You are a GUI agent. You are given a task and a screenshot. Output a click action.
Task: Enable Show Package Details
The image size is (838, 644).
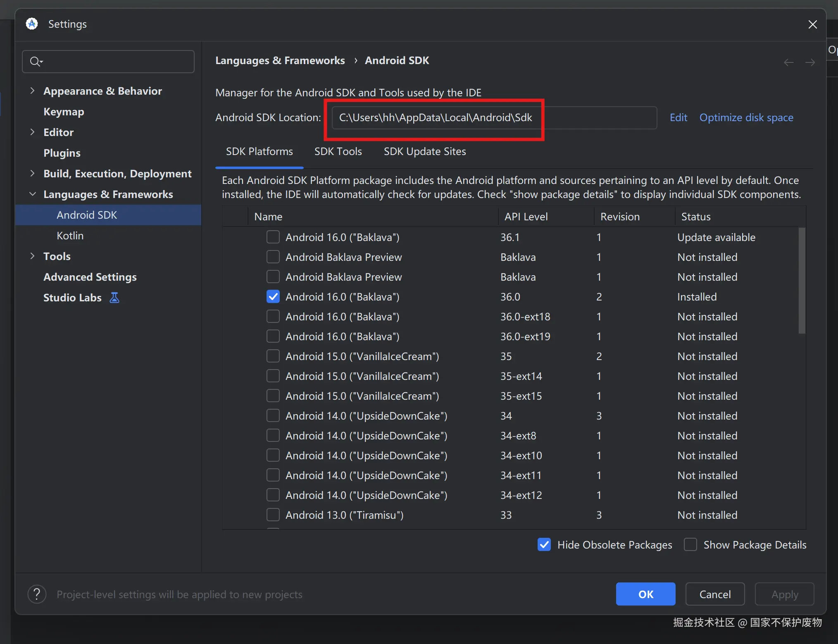pos(690,545)
